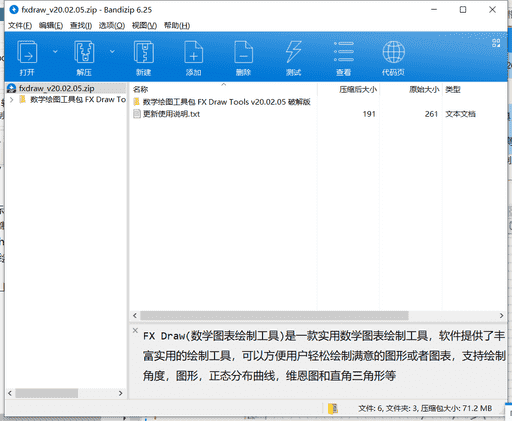Image resolution: width=512 pixels, height=421 pixels.
Task: Click the archive icon in status bar
Action: pyautogui.click(x=333, y=409)
